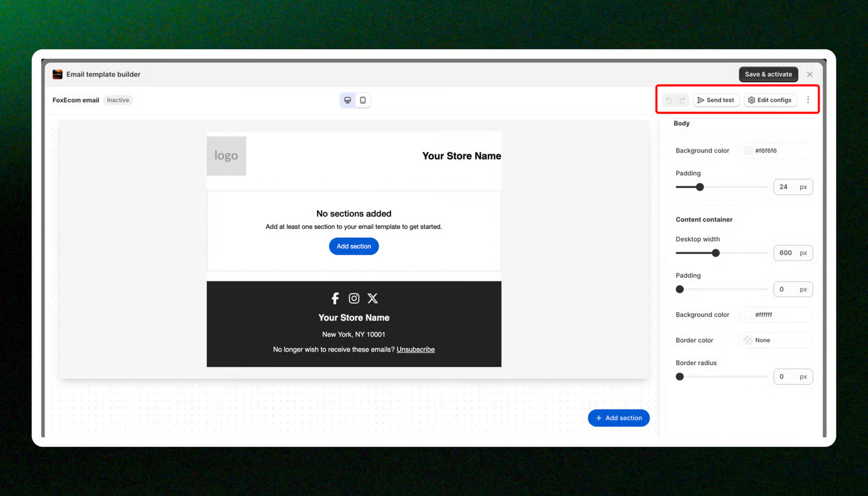868x496 pixels.
Task: Open the three-dot more options menu
Action: [x=807, y=100]
